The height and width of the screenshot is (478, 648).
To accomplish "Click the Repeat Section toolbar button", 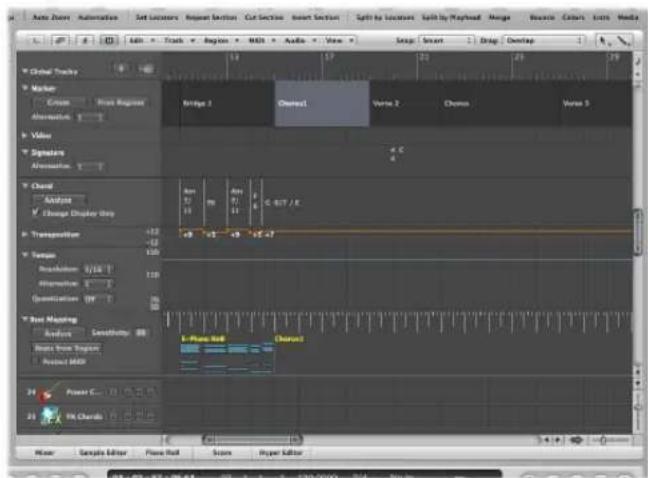I will point(211,17).
